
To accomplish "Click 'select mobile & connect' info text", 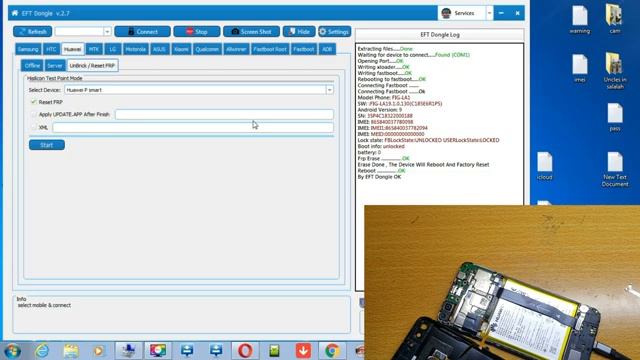I will point(44,305).
